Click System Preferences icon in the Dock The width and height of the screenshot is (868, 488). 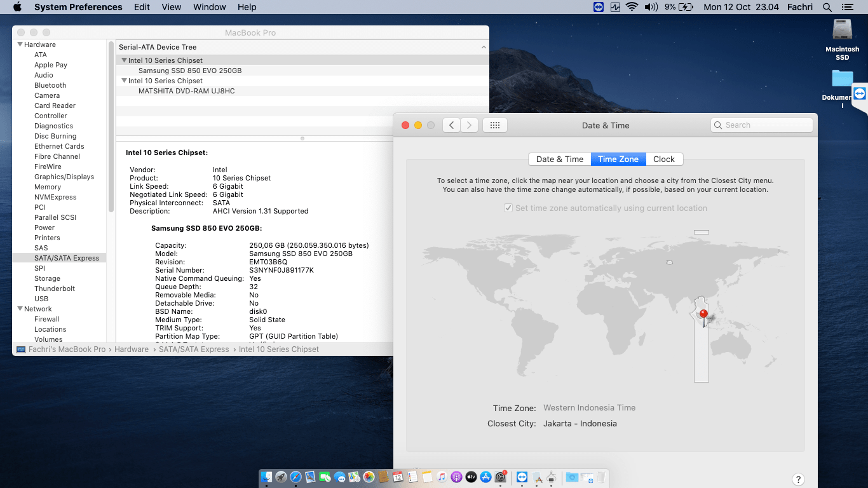coord(500,477)
